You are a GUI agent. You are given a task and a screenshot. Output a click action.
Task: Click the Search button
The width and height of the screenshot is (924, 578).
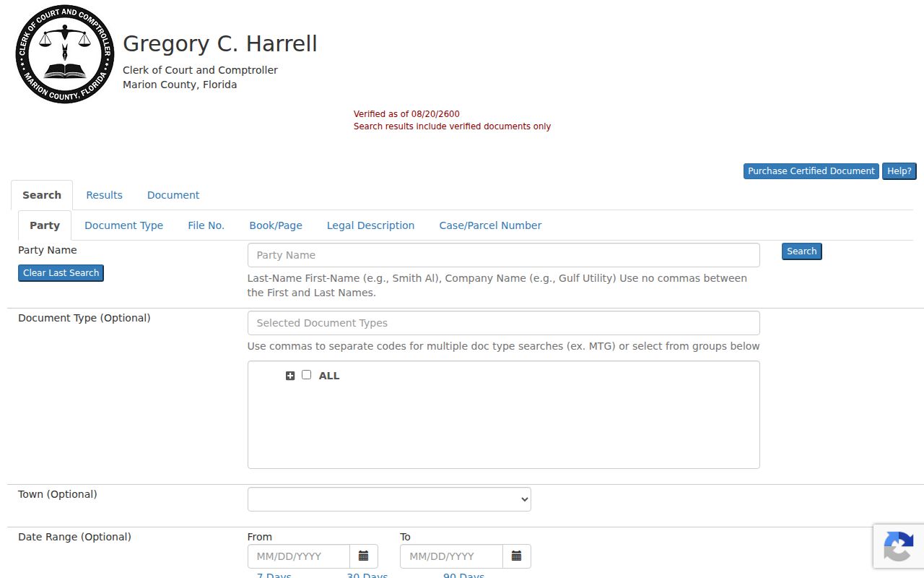tap(802, 251)
